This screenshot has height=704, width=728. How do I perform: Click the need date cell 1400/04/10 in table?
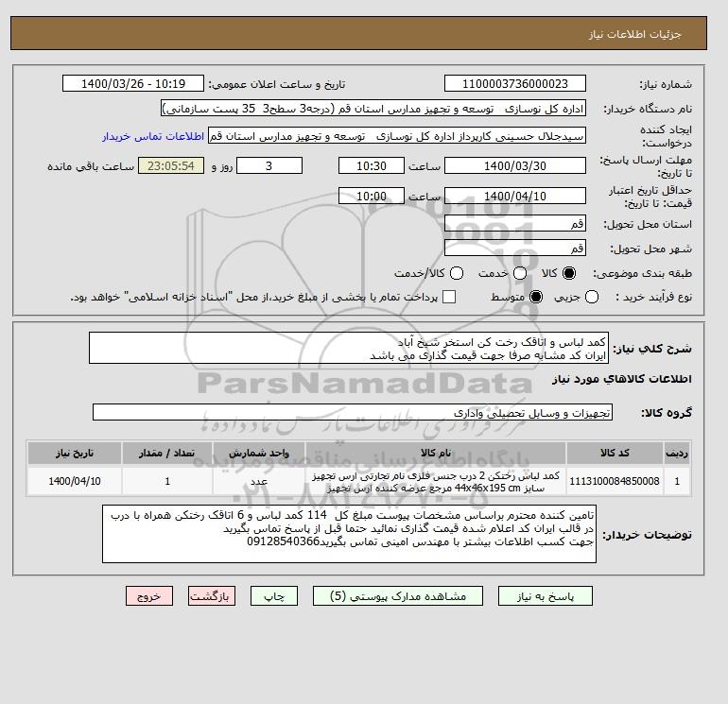75,481
